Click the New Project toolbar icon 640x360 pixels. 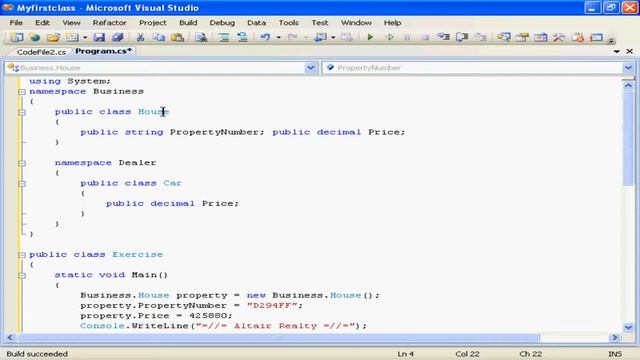pos(16,38)
